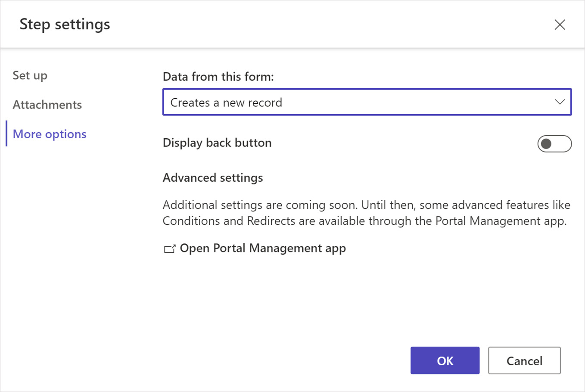
Task: Click the X to dismiss Step settings
Action: [560, 25]
